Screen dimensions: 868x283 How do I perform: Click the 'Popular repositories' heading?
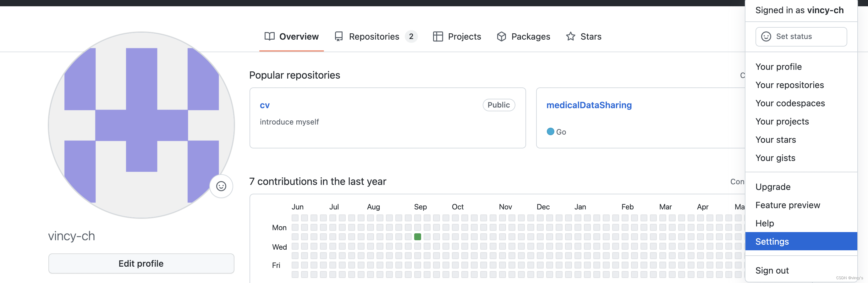point(294,75)
